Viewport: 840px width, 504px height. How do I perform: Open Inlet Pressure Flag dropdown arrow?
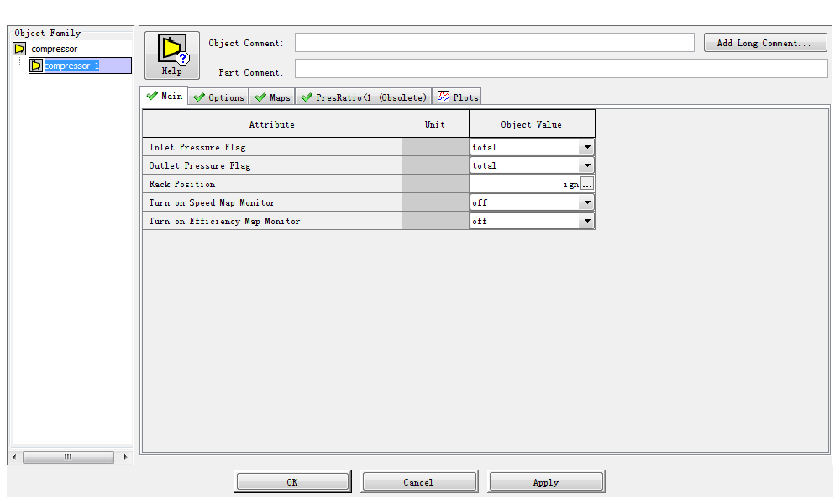tap(587, 147)
